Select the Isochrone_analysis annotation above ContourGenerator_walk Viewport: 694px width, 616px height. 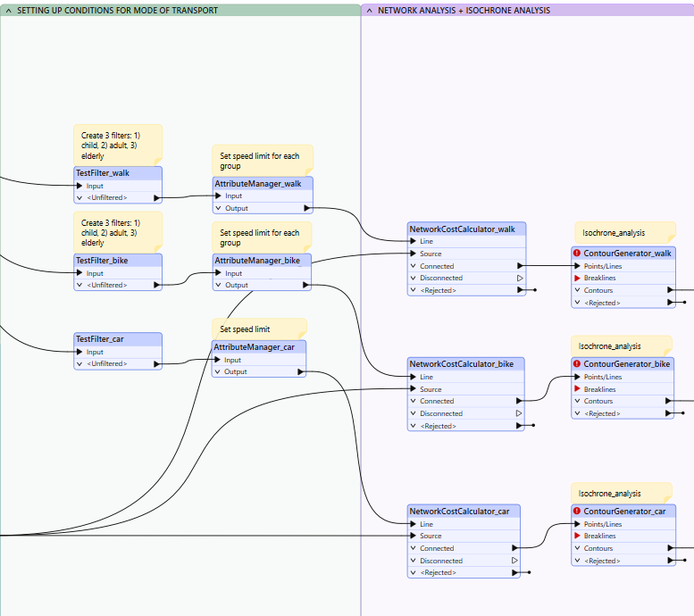625,233
